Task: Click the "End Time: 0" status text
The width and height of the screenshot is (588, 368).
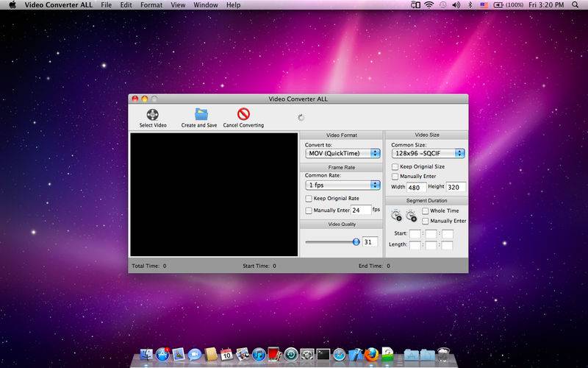Action: 374,266
